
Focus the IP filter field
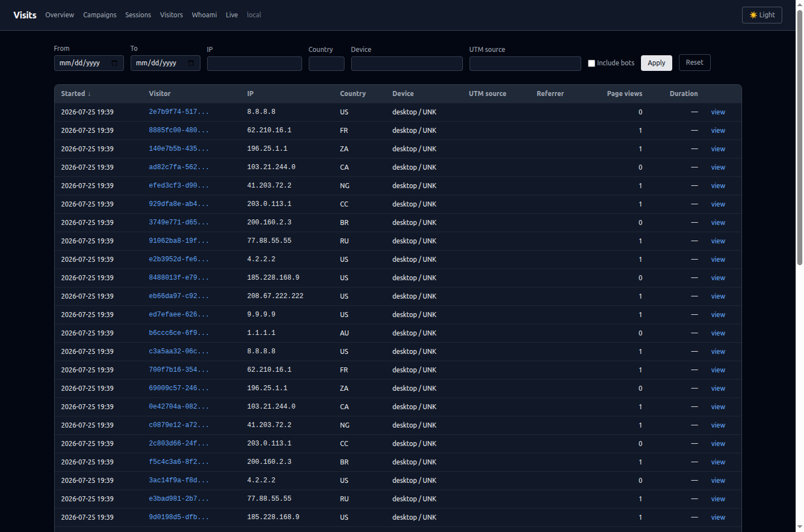pyautogui.click(x=255, y=64)
